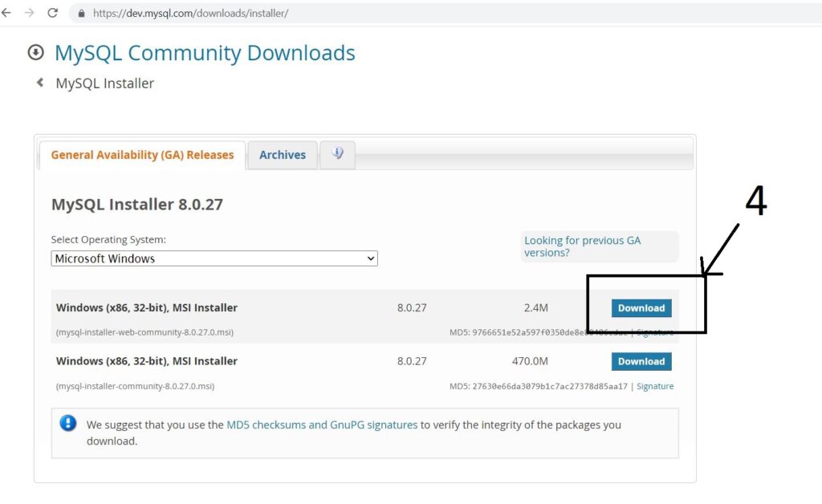Click the 2.4M file size value
The image size is (822, 504).
pos(535,307)
